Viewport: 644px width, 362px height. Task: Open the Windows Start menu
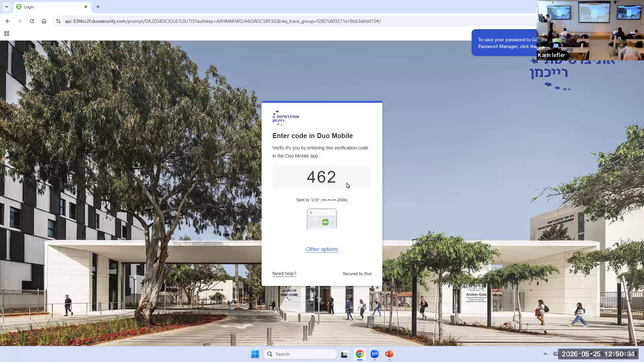[255, 354]
